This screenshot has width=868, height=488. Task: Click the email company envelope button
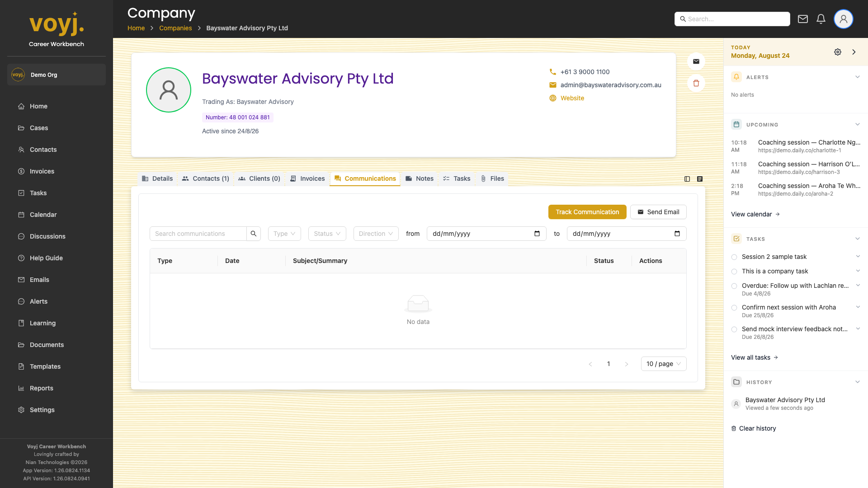(x=696, y=61)
